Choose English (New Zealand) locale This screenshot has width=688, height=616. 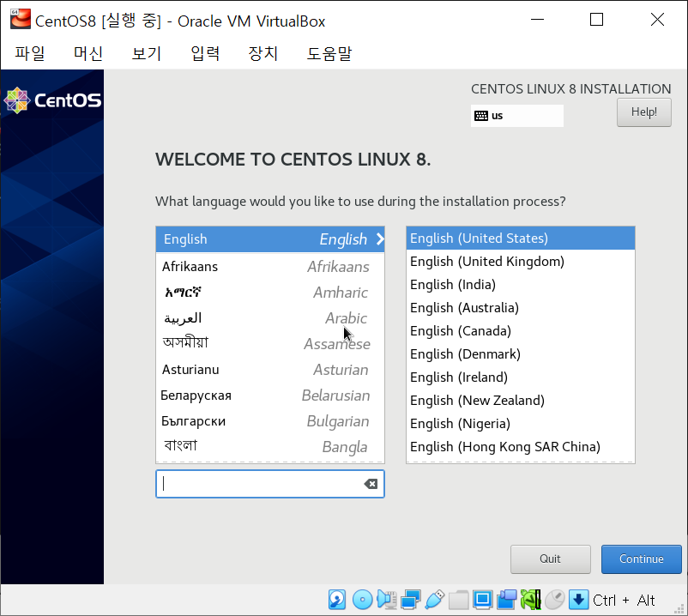pos(521,401)
